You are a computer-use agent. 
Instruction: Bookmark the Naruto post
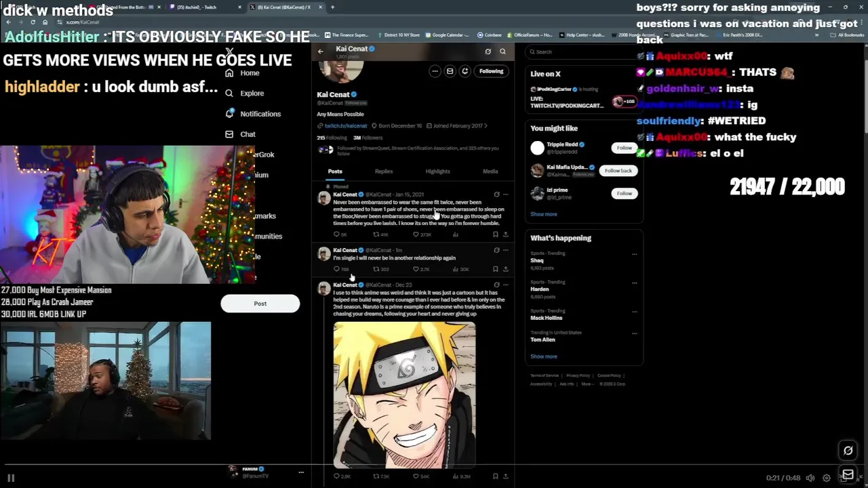tap(495, 476)
